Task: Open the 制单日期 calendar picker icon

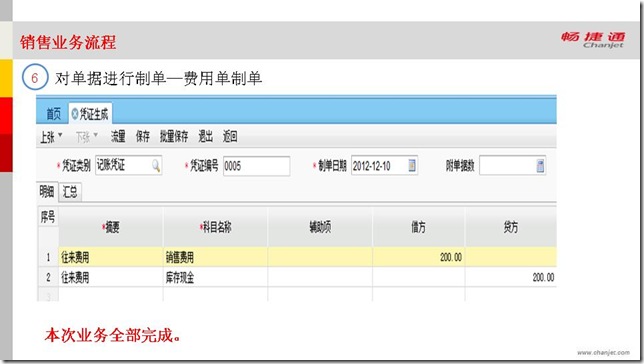Action: (x=412, y=166)
